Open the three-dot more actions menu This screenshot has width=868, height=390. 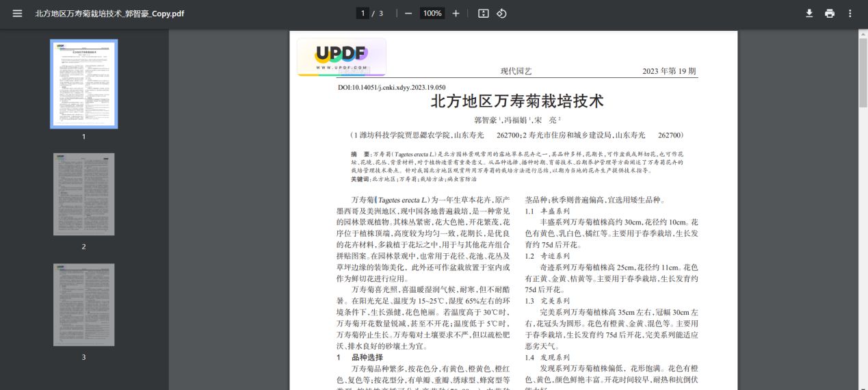click(850, 14)
